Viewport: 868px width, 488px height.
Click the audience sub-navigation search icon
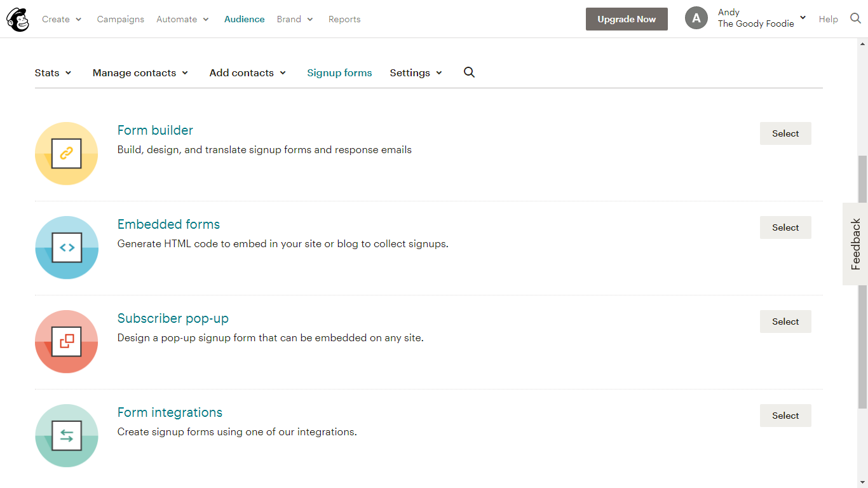pos(469,72)
